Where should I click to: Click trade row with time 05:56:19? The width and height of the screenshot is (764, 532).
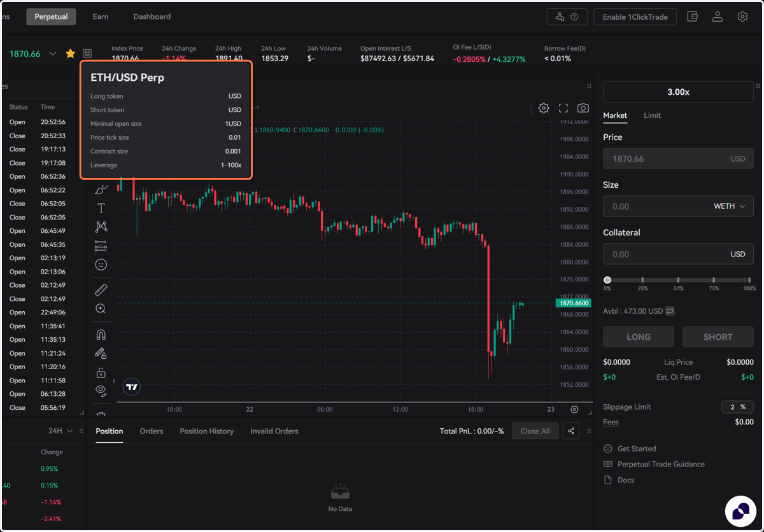[43, 408]
